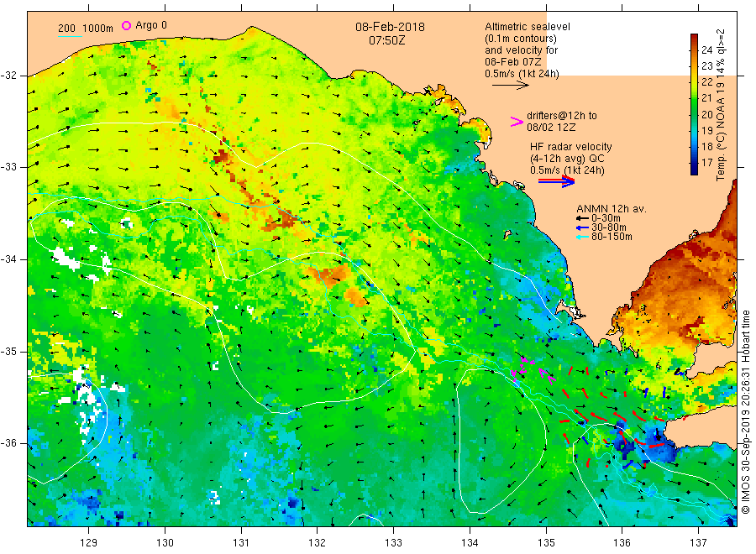This screenshot has width=756, height=554.
Task: Click the '200 1000m' depth label
Action: [x=86, y=29]
